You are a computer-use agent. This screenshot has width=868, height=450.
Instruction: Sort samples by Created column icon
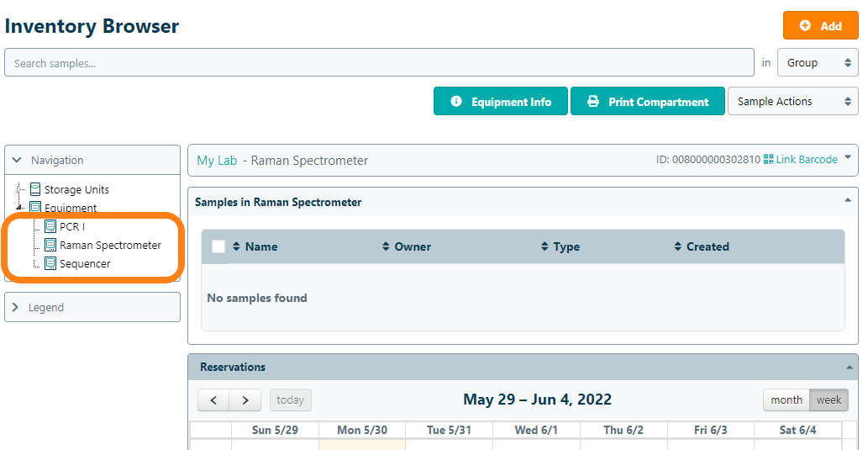[x=678, y=246]
